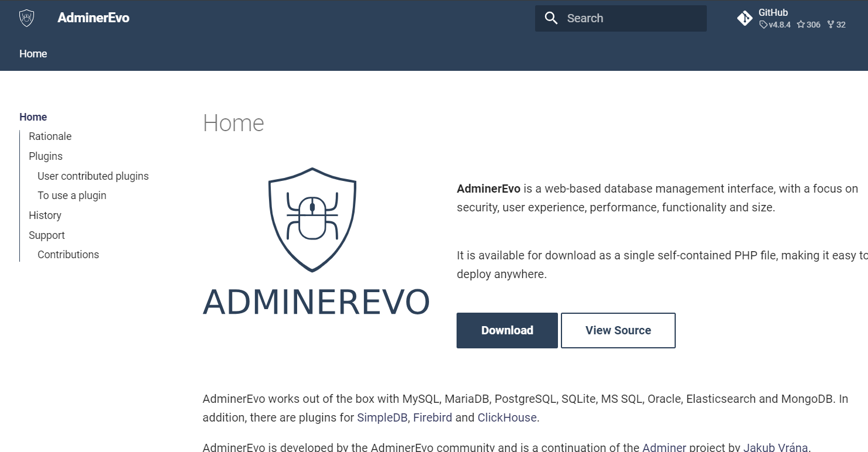
Task: Click the Home page heading
Action: tap(233, 123)
